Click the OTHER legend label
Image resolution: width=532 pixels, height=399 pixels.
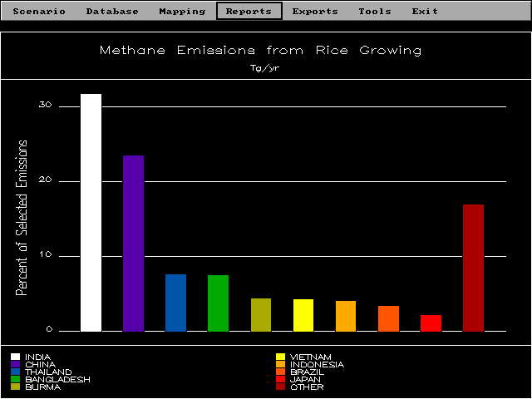coord(307,387)
